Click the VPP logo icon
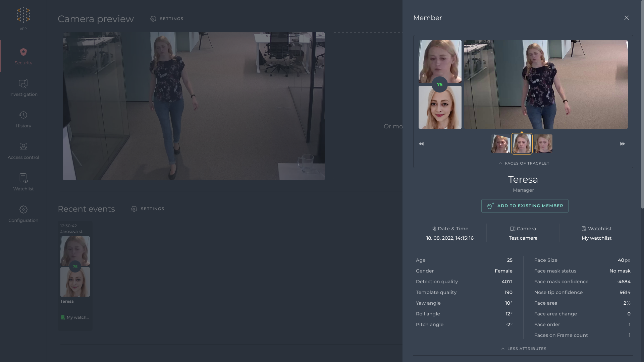This screenshot has width=644, height=362. click(x=23, y=15)
